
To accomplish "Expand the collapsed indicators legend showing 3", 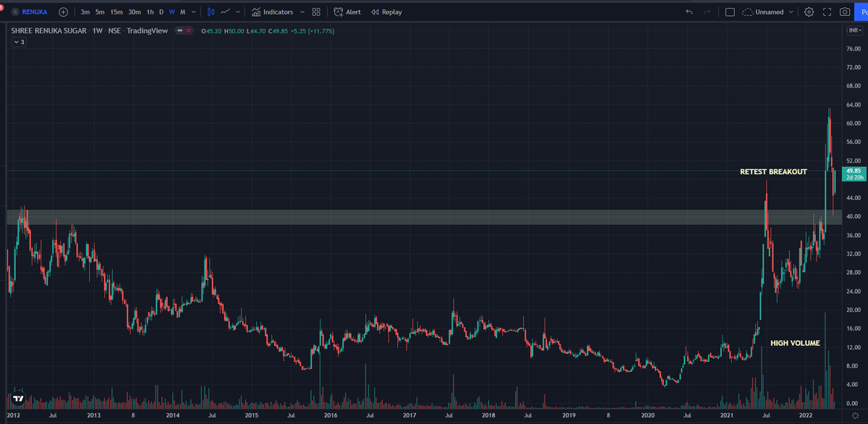I will click(x=18, y=42).
